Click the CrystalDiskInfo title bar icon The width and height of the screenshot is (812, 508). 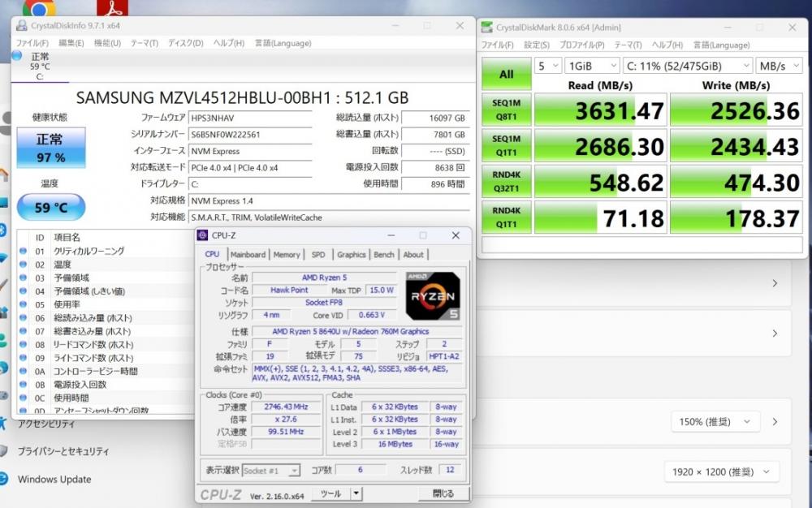click(22, 25)
